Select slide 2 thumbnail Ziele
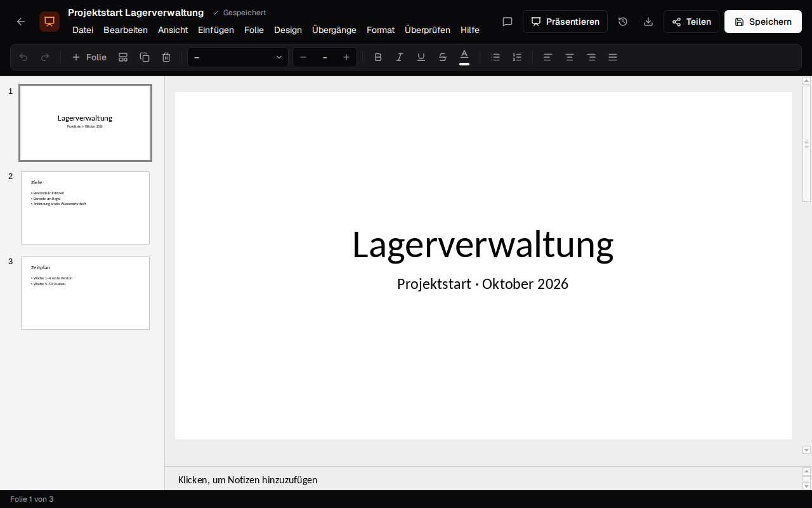Viewport: 812px width, 508px height. 85,208
